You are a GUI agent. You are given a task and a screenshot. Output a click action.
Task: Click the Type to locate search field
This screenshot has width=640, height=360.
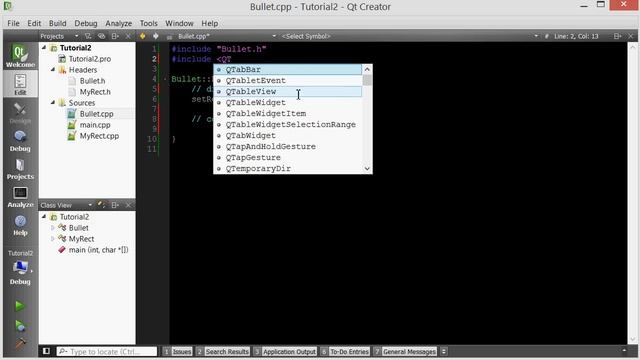pos(107,351)
